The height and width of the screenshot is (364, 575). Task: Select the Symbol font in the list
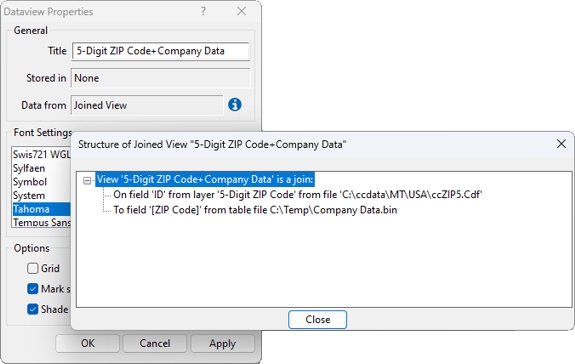[41, 182]
